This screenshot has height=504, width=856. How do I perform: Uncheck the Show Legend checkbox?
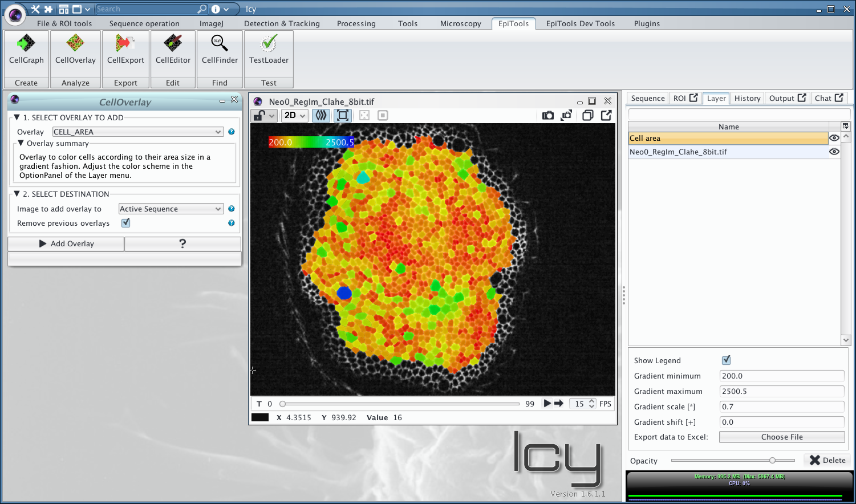(726, 360)
